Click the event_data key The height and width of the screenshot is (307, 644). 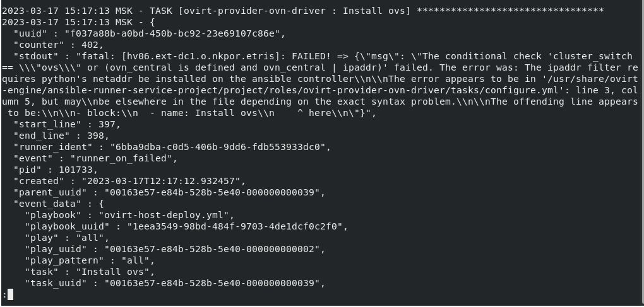pyautogui.click(x=43, y=204)
